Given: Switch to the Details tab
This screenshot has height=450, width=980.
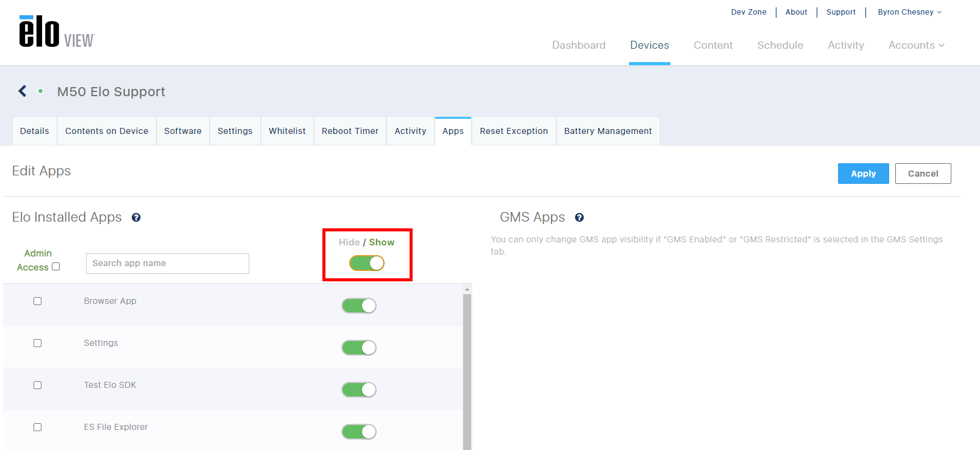Looking at the screenshot, I should coord(35,131).
